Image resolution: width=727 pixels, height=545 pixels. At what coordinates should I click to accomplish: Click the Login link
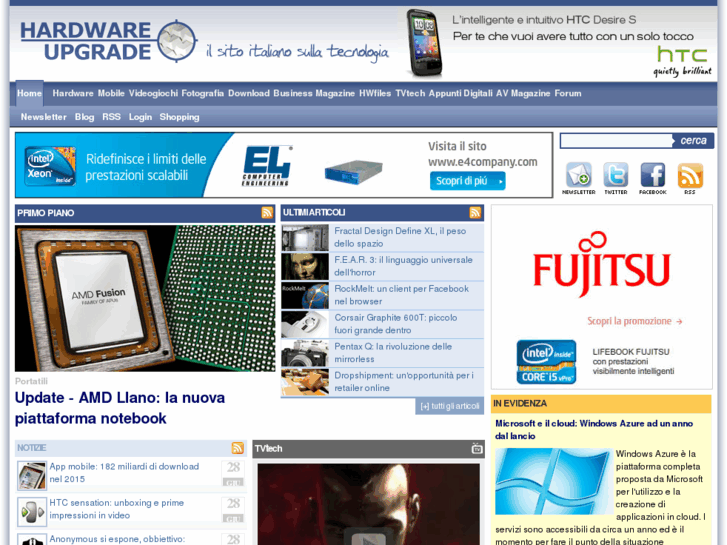pyautogui.click(x=140, y=117)
